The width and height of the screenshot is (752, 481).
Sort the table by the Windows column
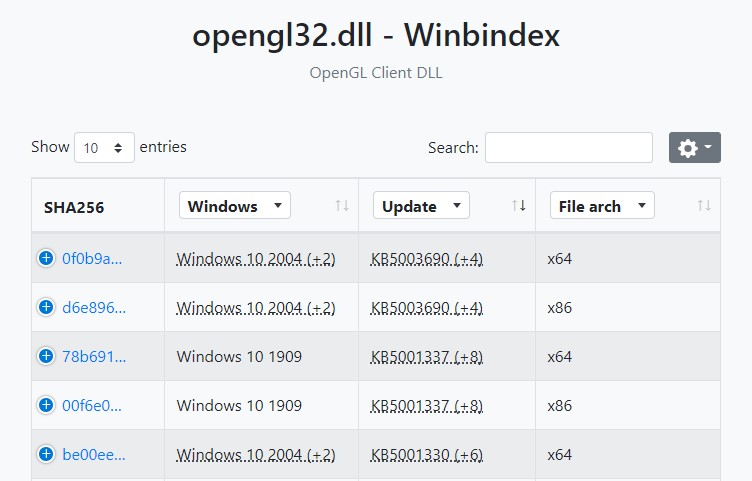click(341, 206)
